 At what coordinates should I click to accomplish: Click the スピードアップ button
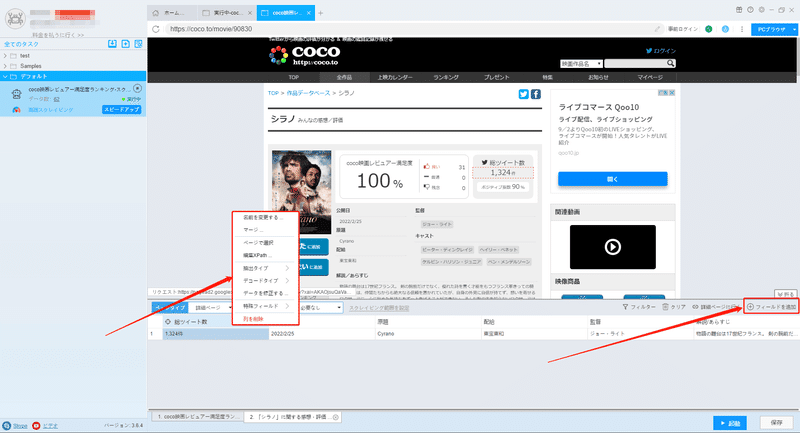(121, 110)
